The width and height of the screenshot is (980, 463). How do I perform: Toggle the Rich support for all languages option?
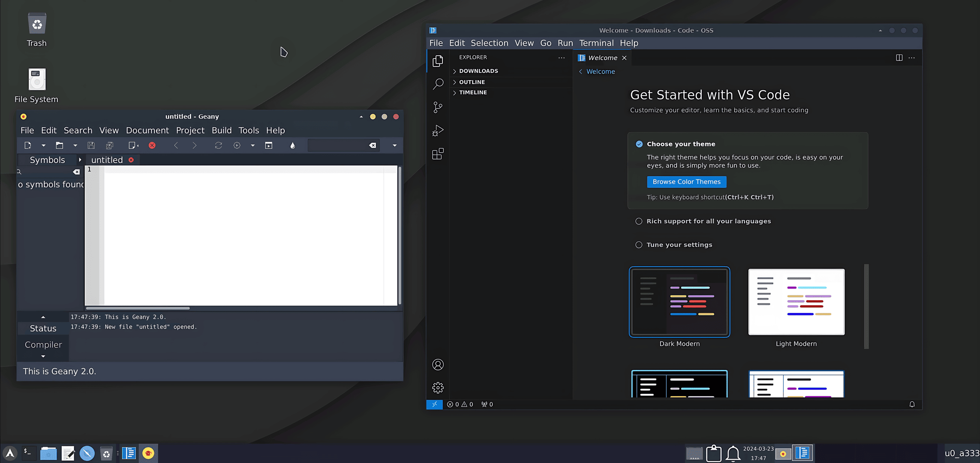click(639, 221)
